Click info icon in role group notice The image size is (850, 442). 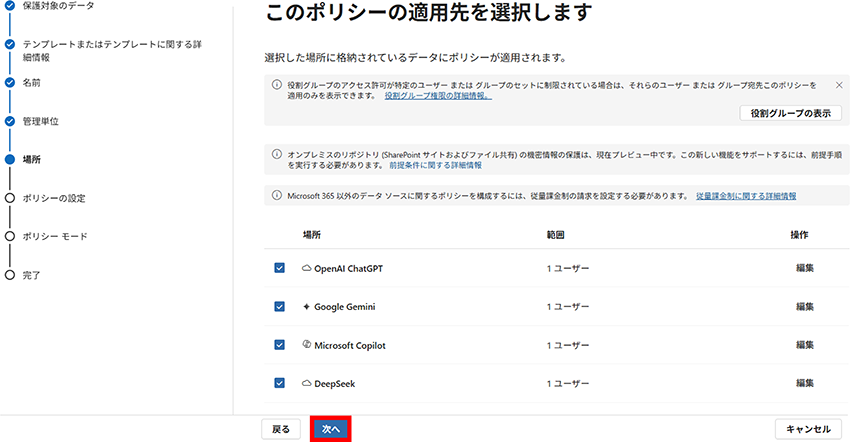pos(277,86)
